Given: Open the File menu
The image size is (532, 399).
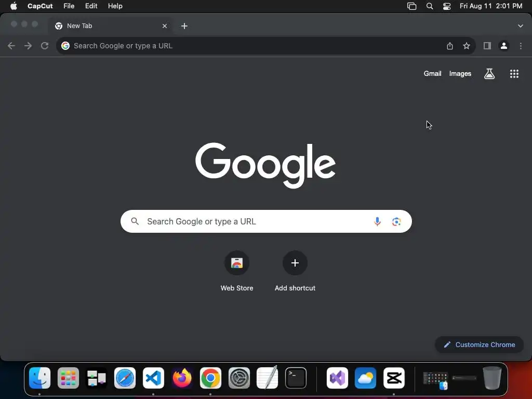Looking at the screenshot, I should (69, 6).
